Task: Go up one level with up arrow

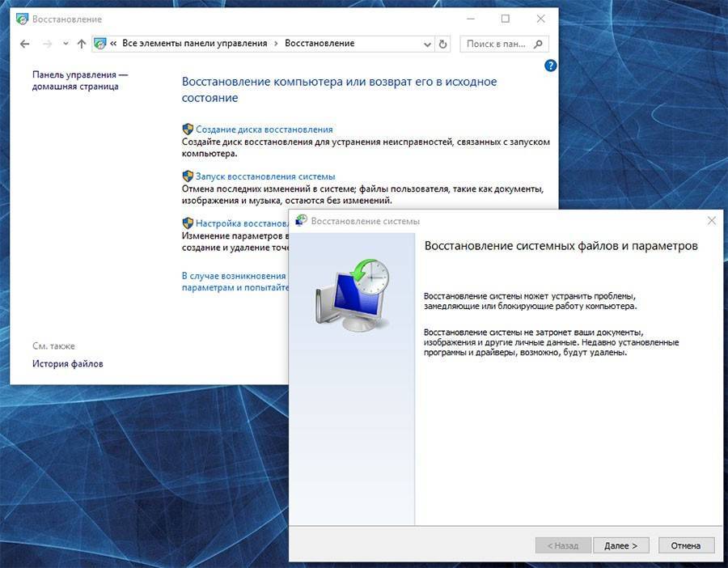Action: coord(81,44)
